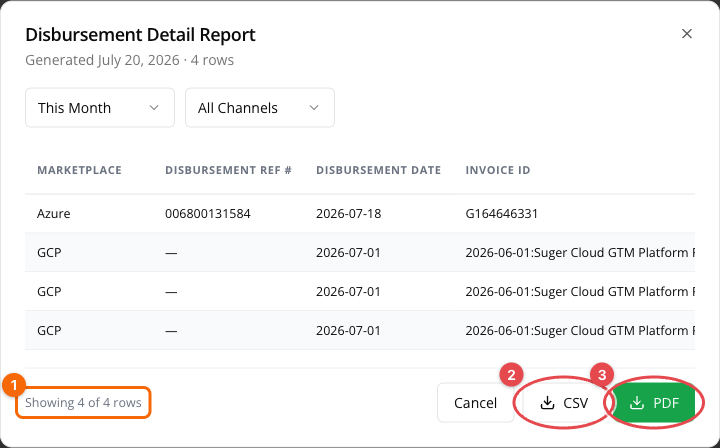Click the Showing 4 of 4 rows text
Image resolution: width=720 pixels, height=448 pixels.
(x=83, y=403)
